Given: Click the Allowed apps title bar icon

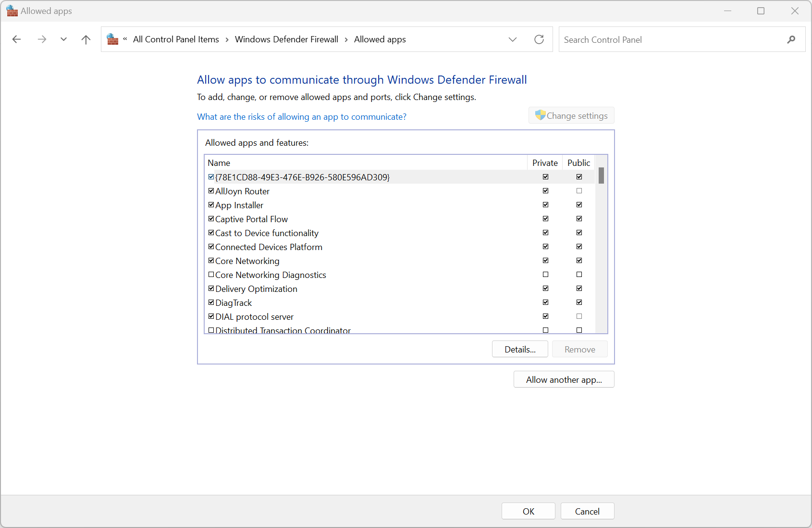Looking at the screenshot, I should pyautogui.click(x=12, y=11).
